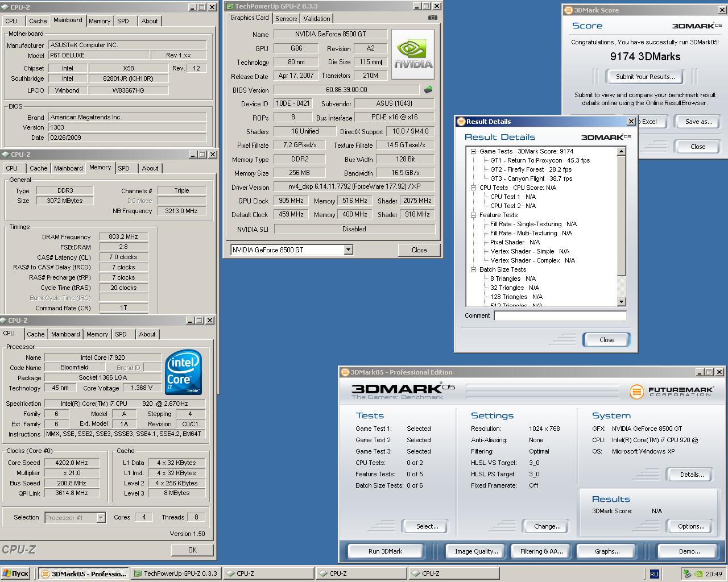Click the NVIDIA system tray icon
The width and height of the screenshot is (728, 582).
pos(698,574)
